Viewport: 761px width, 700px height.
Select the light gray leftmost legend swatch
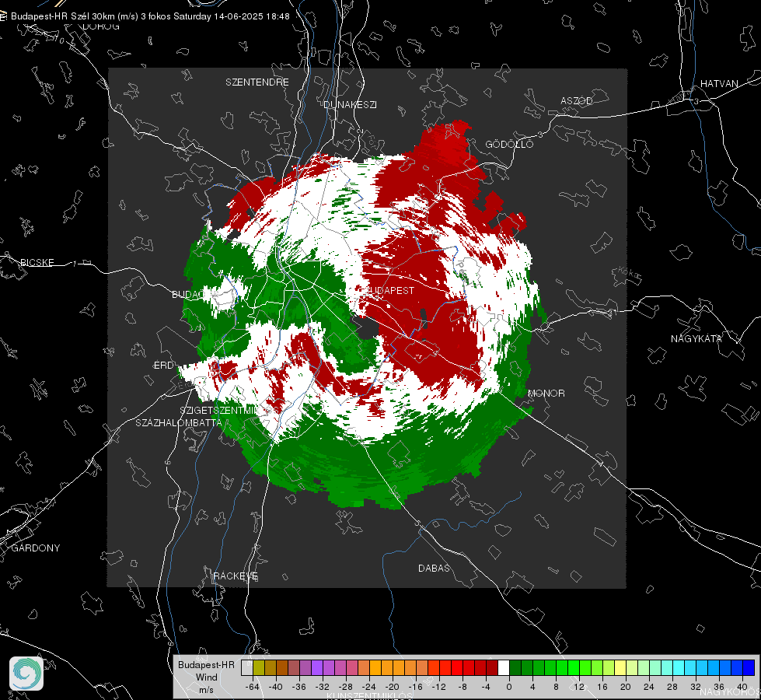[247, 668]
